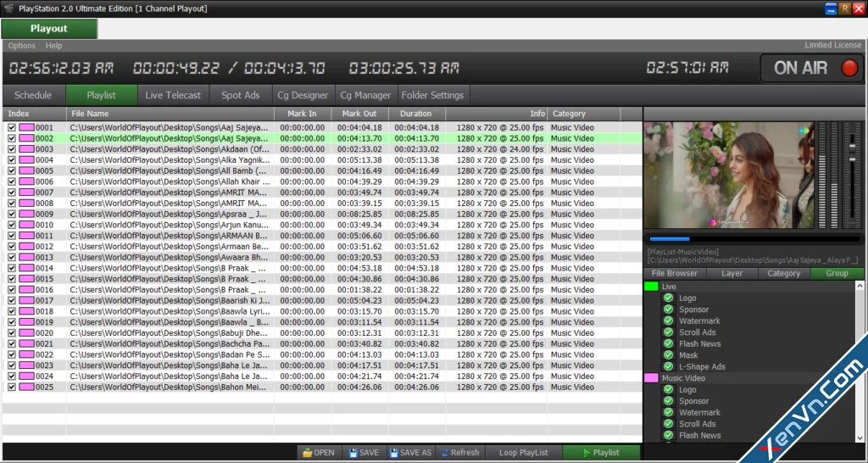Click the ON AIR red record indicator
Screen dimensions: 868x463
pos(849,68)
